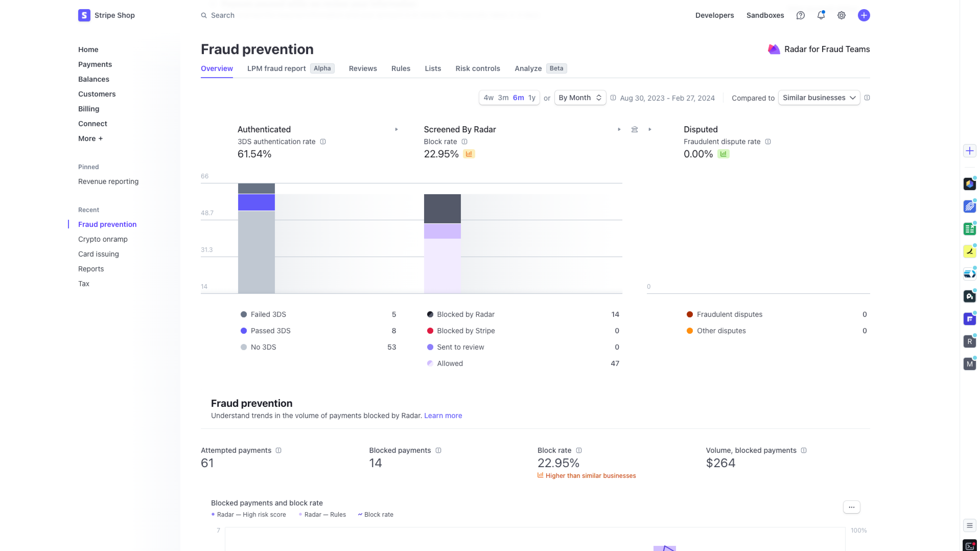Screen dimensions: 980x551
Task: Open Sandboxes in the header
Action: [x=765, y=15]
